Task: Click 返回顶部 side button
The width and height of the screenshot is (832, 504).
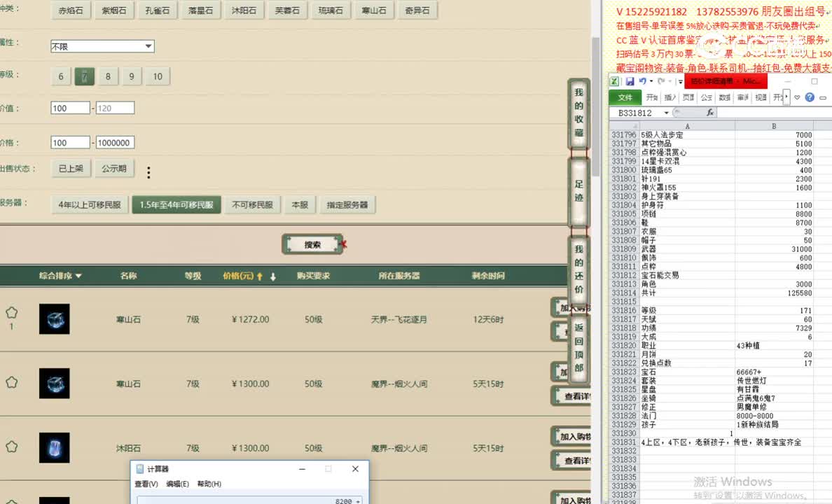Action: coord(579,348)
